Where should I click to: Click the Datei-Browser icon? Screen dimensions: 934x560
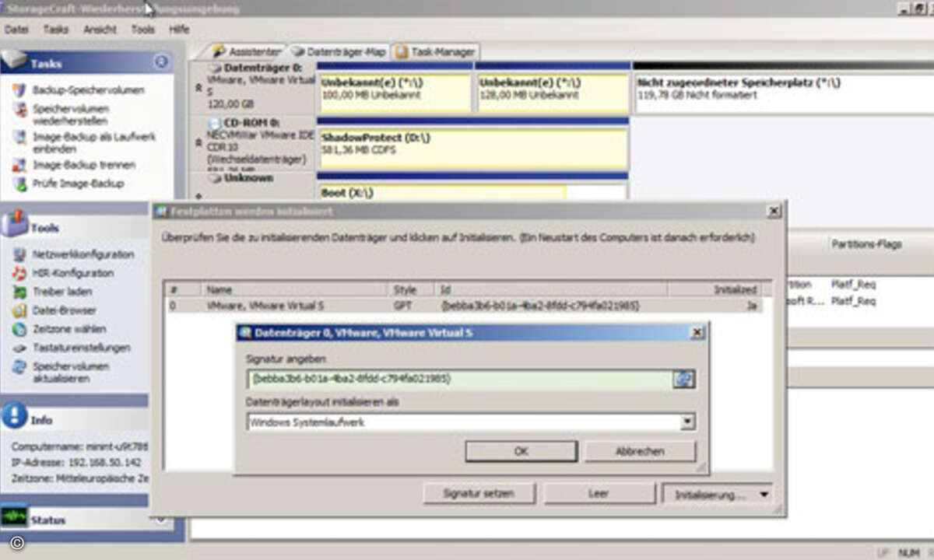pos(19,310)
